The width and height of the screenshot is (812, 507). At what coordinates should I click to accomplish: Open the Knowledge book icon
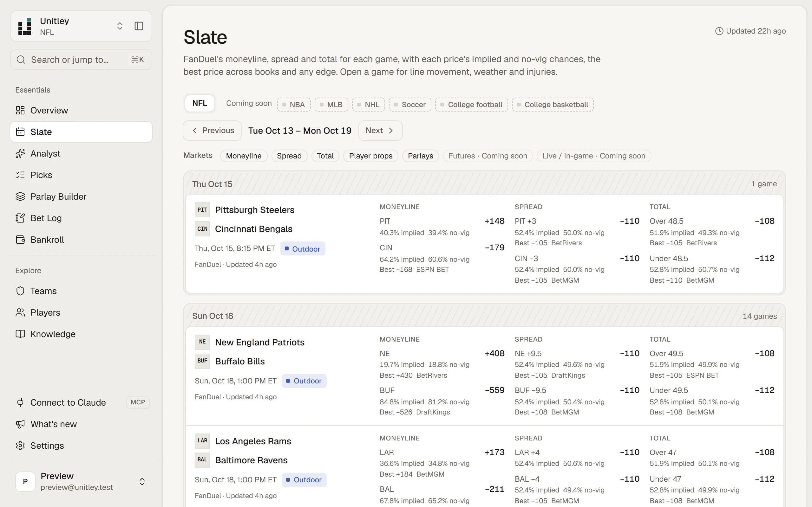click(20, 334)
